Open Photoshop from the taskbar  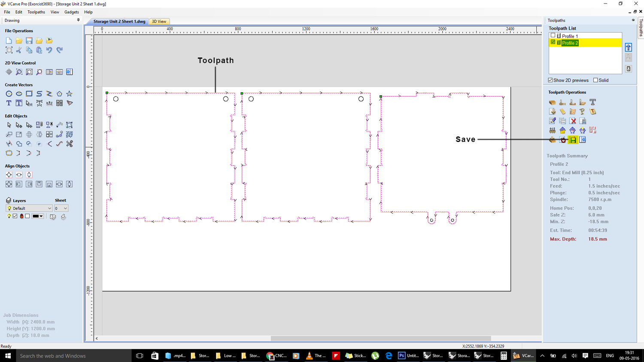tap(409, 356)
